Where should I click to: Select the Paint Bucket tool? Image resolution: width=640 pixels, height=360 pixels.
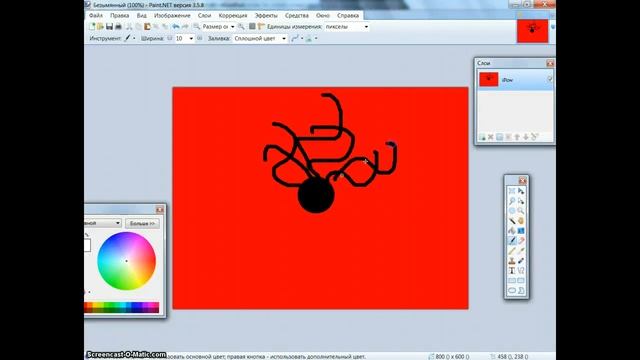tap(512, 231)
